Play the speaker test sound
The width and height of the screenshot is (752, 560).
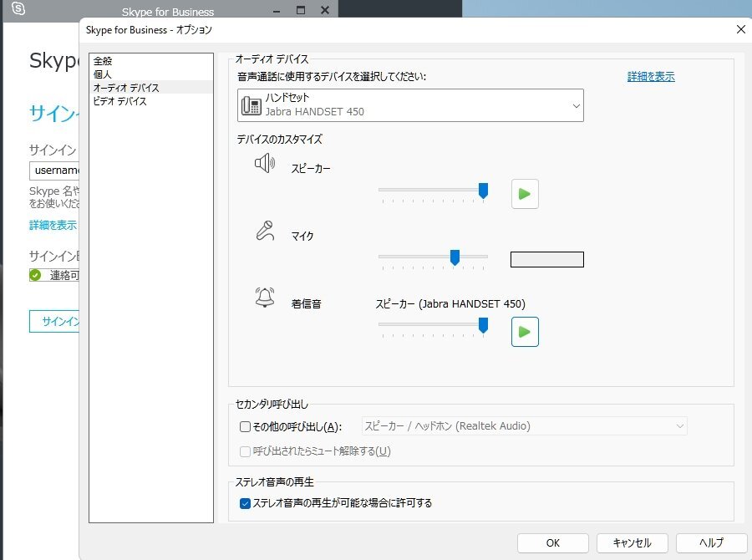click(x=525, y=194)
